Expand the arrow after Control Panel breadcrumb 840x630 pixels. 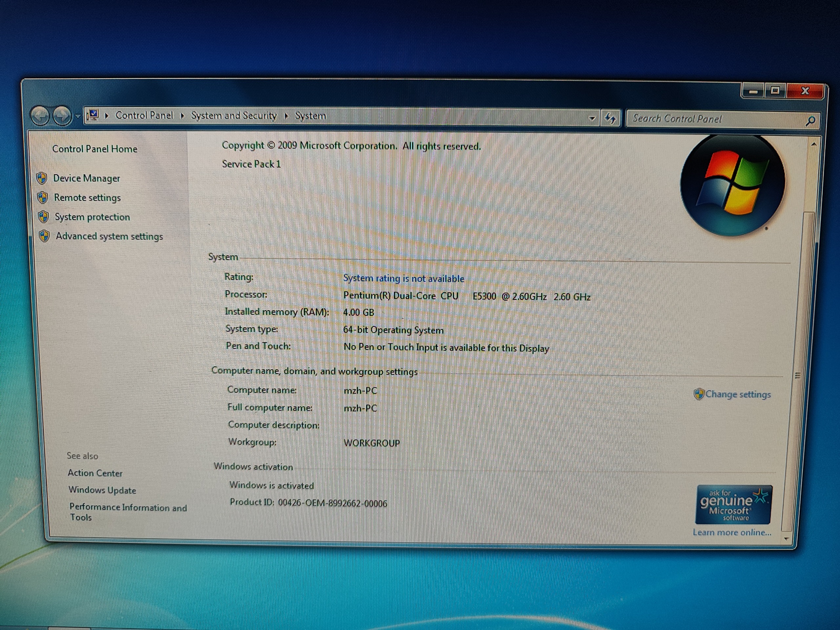[183, 116]
